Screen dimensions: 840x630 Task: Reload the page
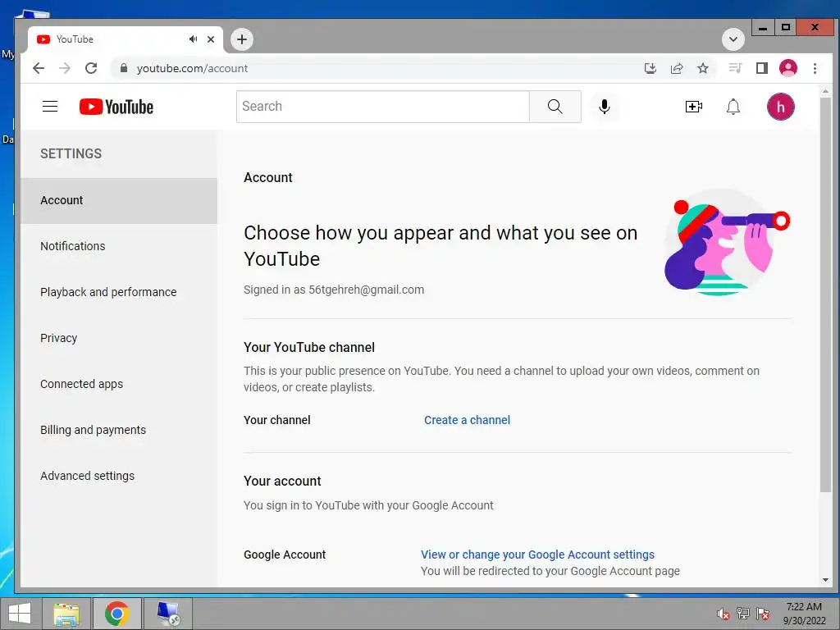point(91,68)
